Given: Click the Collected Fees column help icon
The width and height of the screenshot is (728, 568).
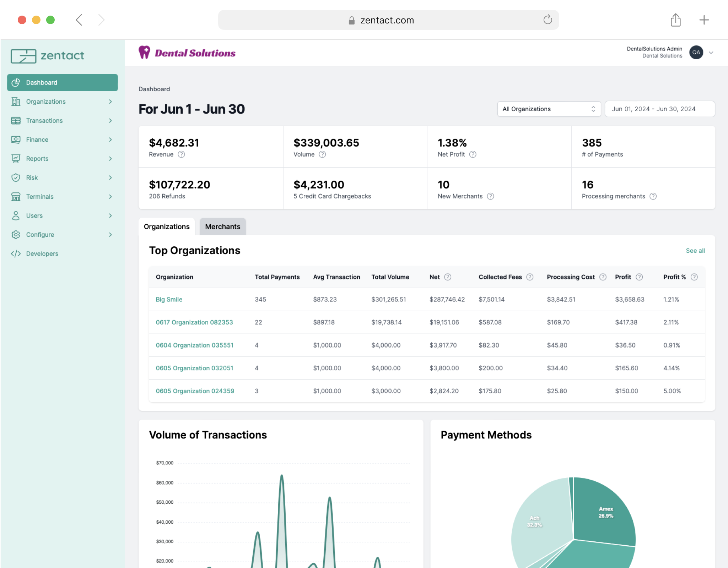Looking at the screenshot, I should (530, 277).
